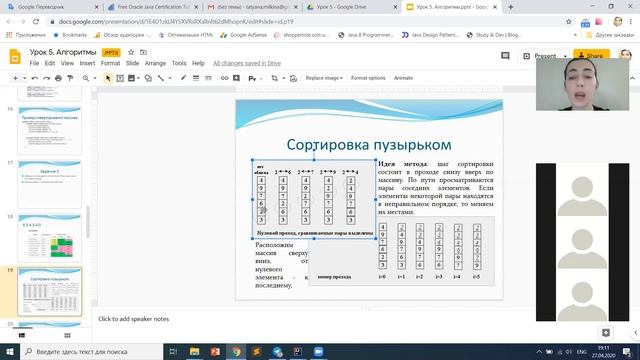Open the Border dash option
The image size is (640, 360).
coord(208,78)
